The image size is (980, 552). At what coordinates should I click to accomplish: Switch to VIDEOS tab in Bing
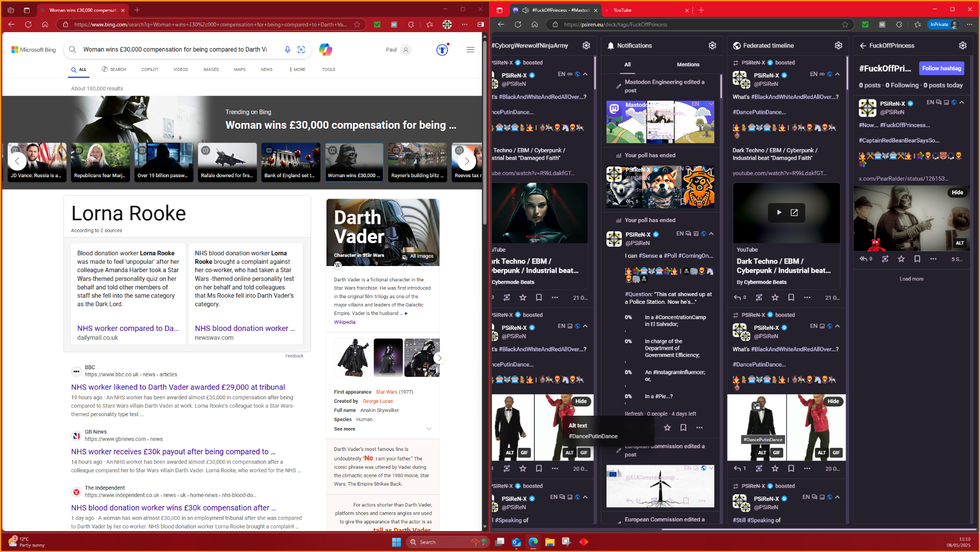pyautogui.click(x=180, y=69)
